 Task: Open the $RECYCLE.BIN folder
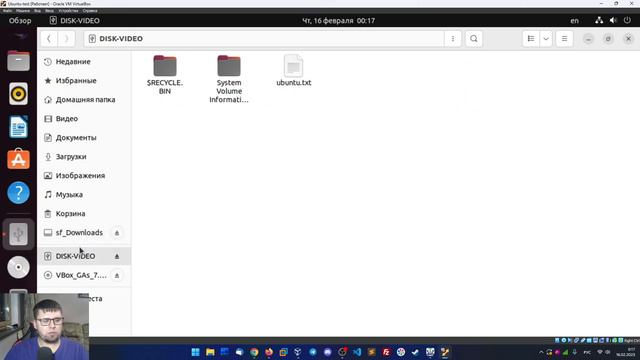pos(165,75)
